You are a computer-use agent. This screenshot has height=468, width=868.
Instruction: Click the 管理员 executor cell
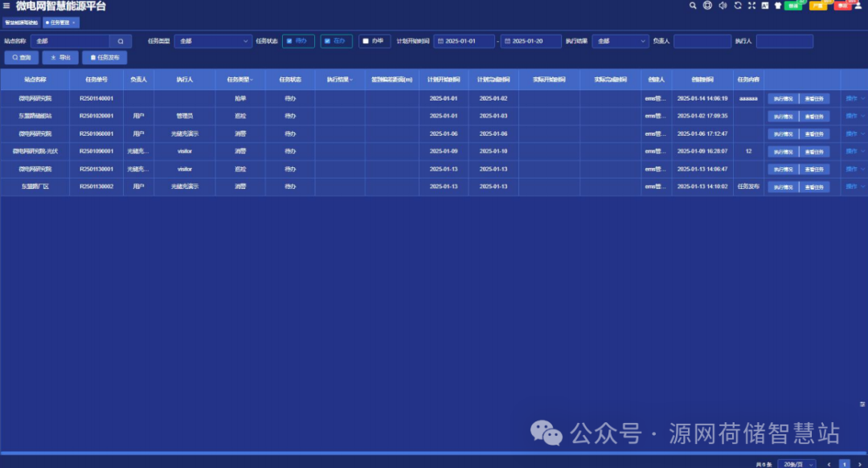pyautogui.click(x=184, y=116)
